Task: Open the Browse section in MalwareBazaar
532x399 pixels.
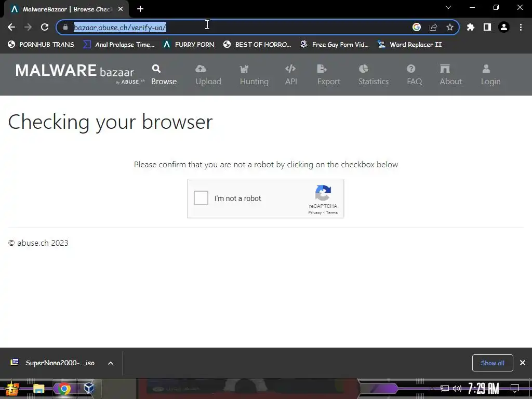Action: pyautogui.click(x=164, y=75)
